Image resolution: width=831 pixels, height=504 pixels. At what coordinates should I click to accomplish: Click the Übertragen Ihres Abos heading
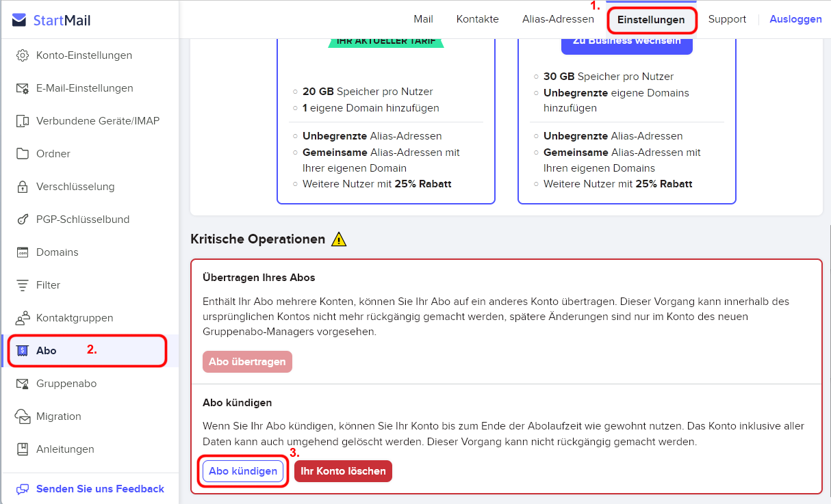(x=259, y=278)
